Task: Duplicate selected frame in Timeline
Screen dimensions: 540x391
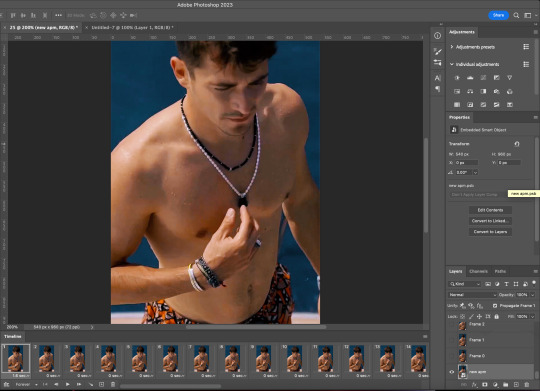Action: 102,384
